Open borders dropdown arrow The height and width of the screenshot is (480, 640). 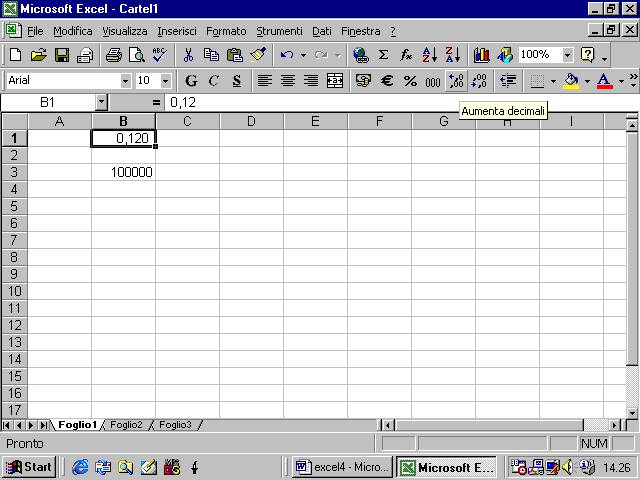coord(553,81)
